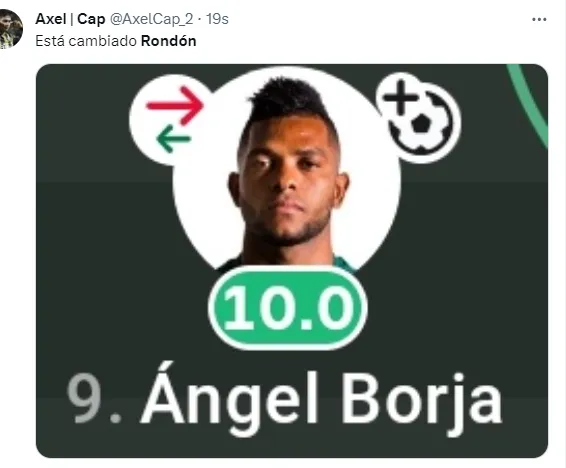This screenshot has width=566, height=468.
Task: Click the grey jersey number 9
Action: (x=84, y=398)
